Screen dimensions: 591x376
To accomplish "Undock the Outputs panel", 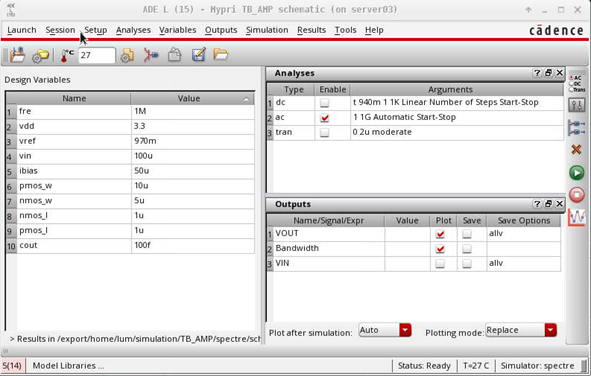I will [x=548, y=204].
